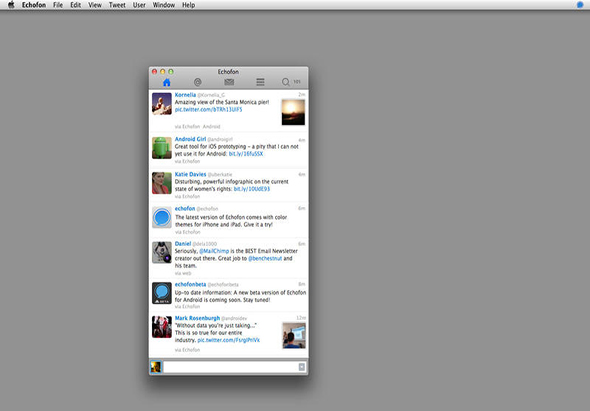
Task: Open the @benchestnut mention link
Action: click(265, 258)
